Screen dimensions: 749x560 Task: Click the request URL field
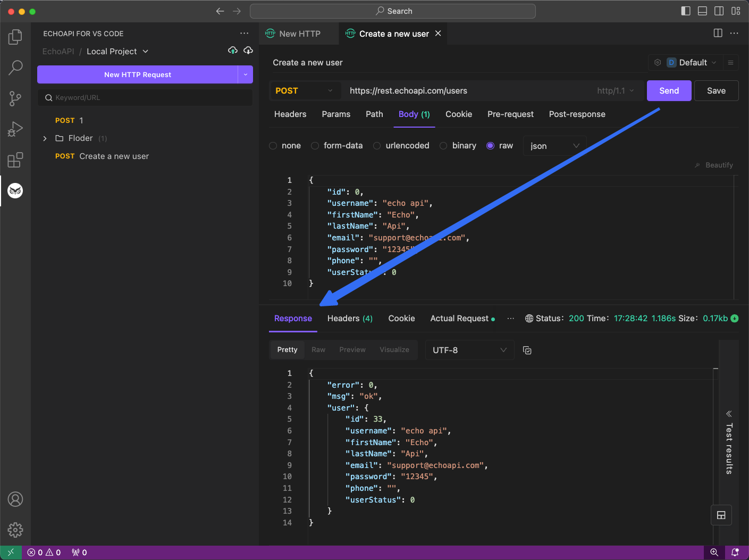468,90
